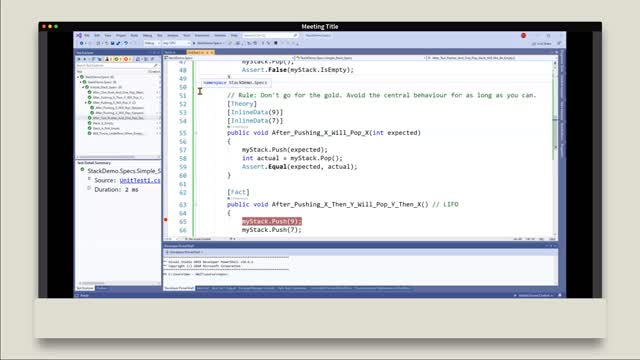Viewport: 640px width, 360px height.
Task: Open the Tools menu
Action: pos(187,36)
